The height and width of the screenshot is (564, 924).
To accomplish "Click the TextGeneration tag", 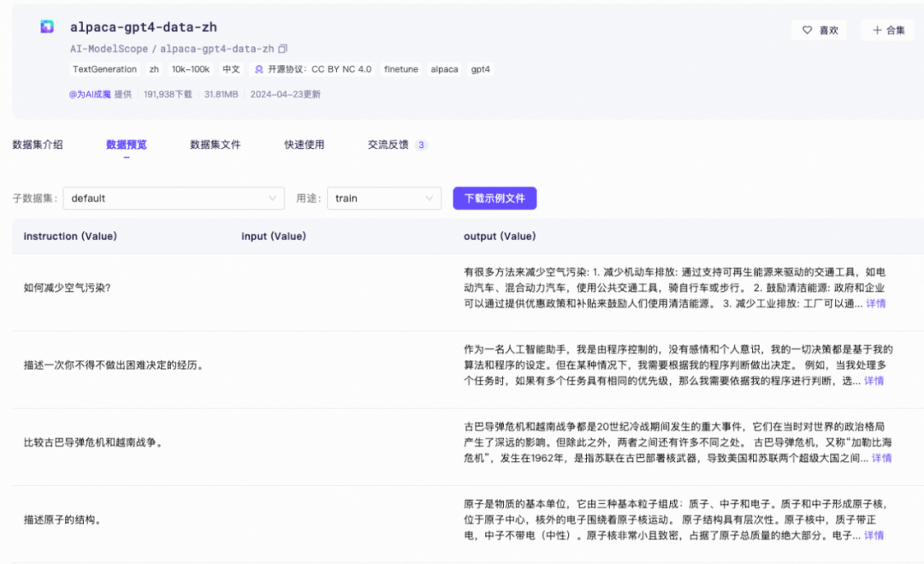I will coord(105,69).
